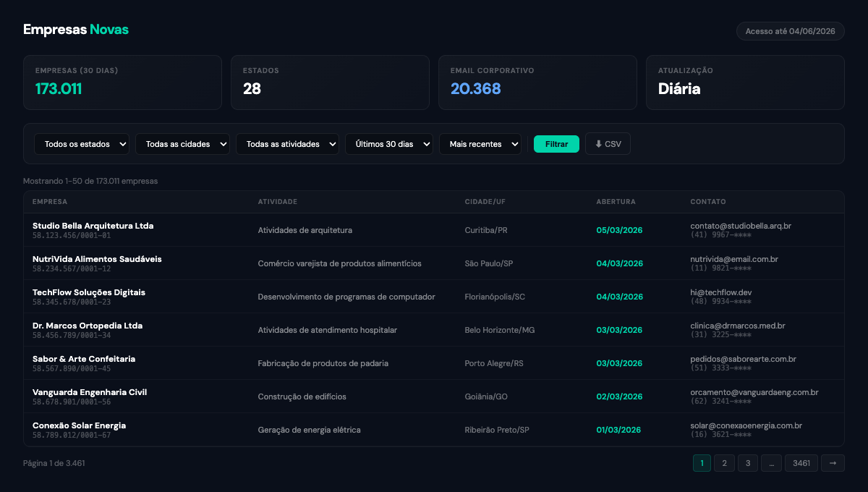Go to page 2 of results
This screenshot has height=492, width=868.
[x=724, y=462]
